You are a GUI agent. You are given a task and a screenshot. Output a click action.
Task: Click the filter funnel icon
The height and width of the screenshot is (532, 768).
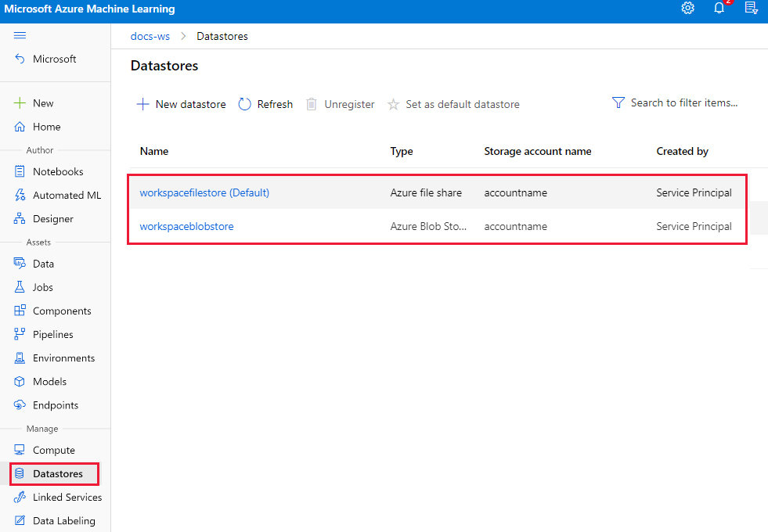618,102
